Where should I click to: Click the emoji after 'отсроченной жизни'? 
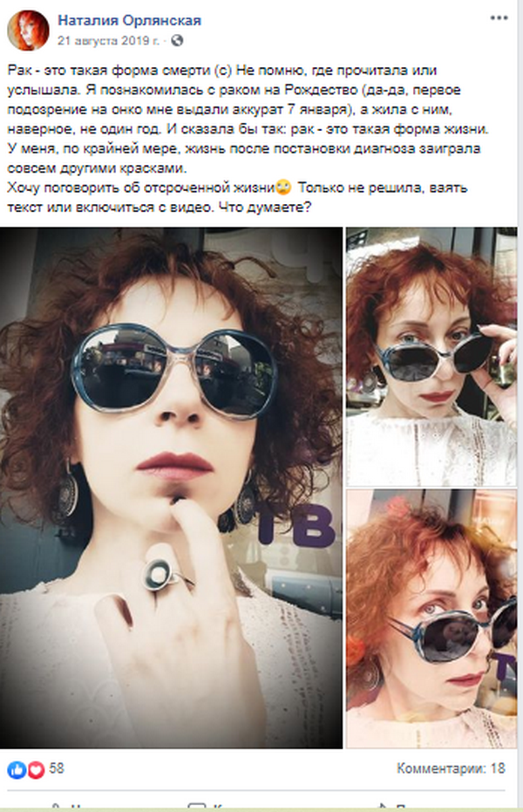click(284, 188)
